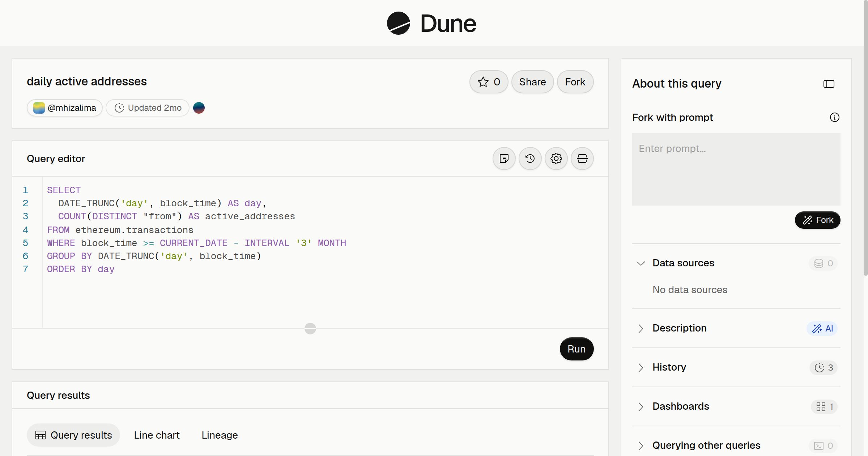Click the Dashboards count badge showing 1
868x456 pixels.
click(824, 406)
